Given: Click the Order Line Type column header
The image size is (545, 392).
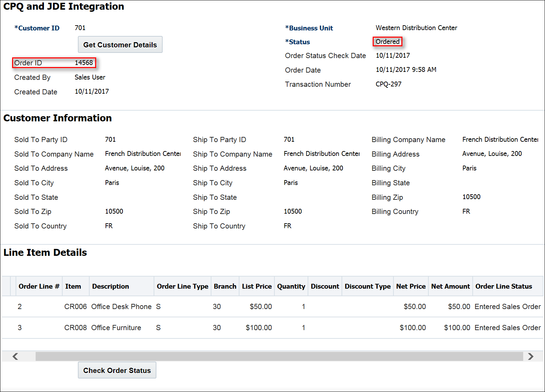Looking at the screenshot, I should [x=182, y=286].
